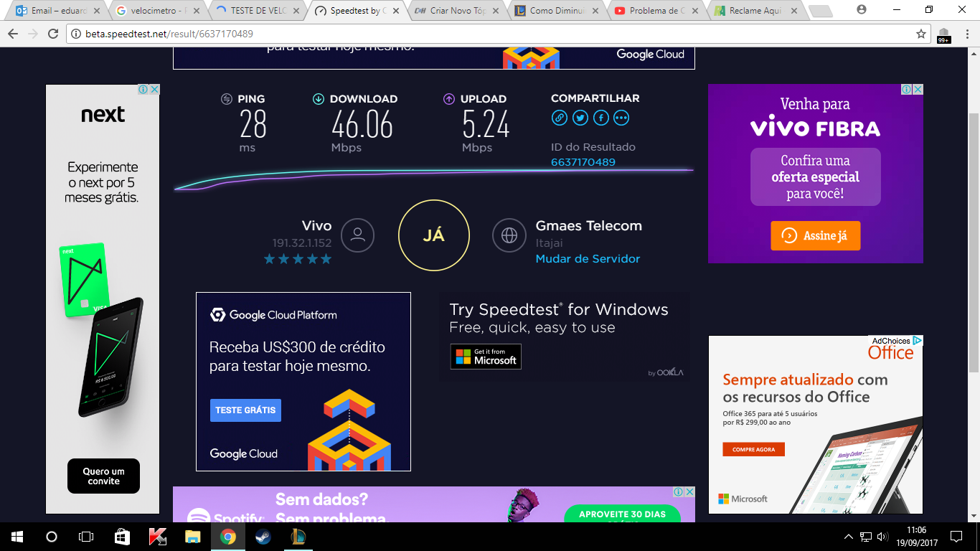Click Chrome profile person icon

click(862, 9)
